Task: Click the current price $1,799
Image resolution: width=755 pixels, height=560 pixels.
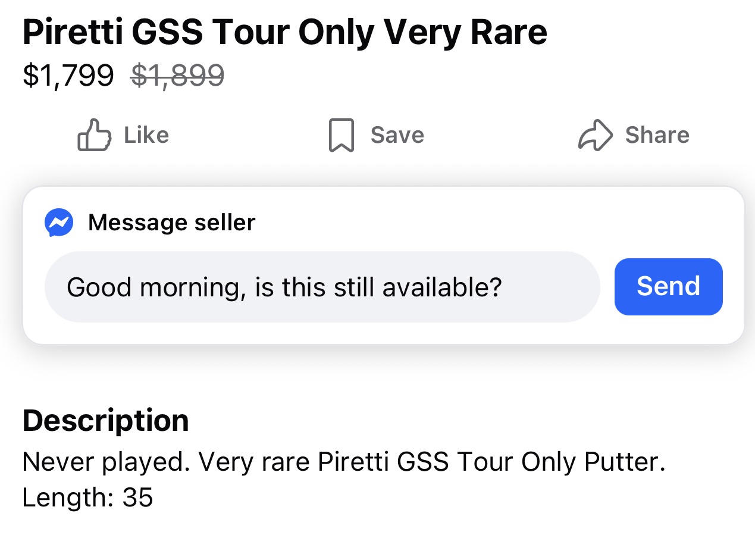Action: pos(68,76)
